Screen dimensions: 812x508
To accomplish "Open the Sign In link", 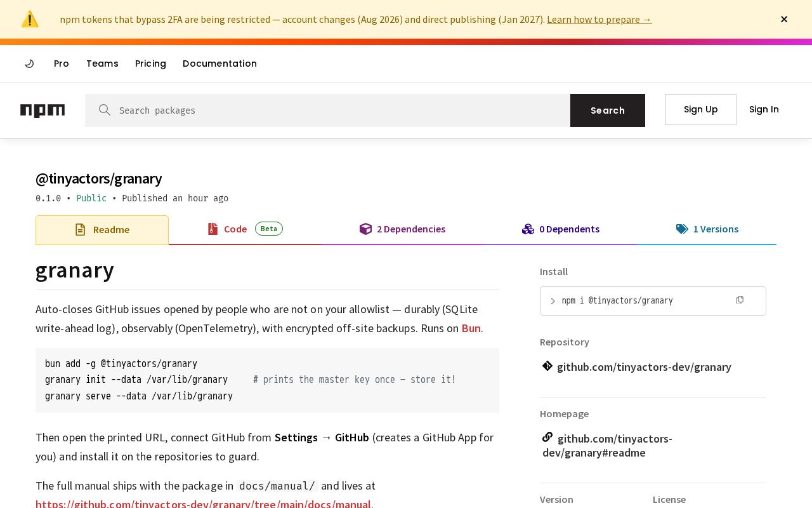I will coord(764,109).
